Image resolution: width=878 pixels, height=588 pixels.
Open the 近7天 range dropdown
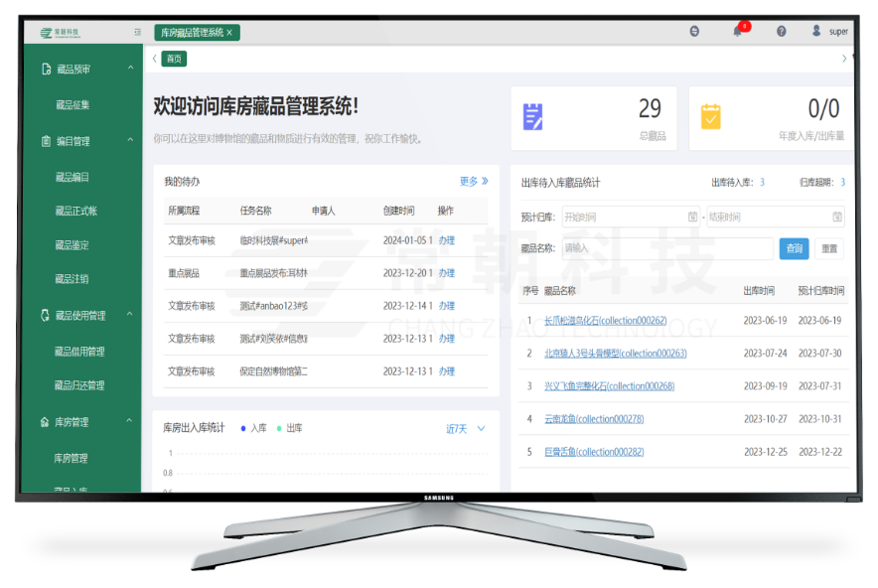pyautogui.click(x=465, y=429)
